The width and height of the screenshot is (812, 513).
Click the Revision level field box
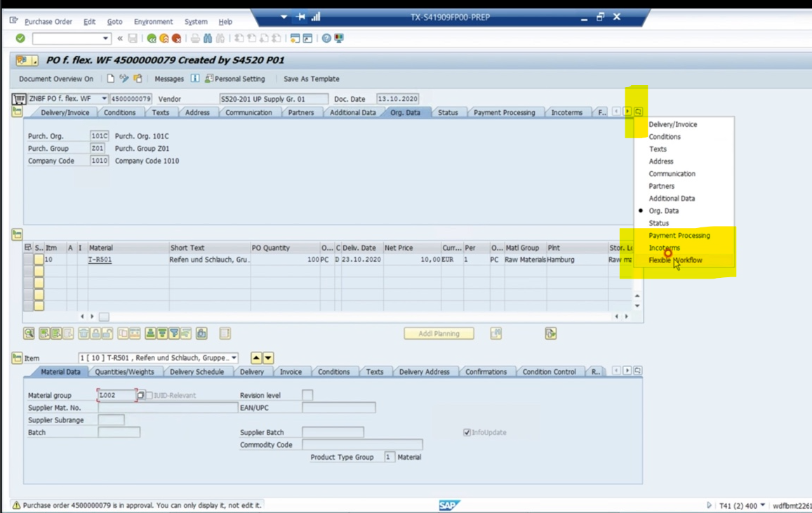[307, 395]
